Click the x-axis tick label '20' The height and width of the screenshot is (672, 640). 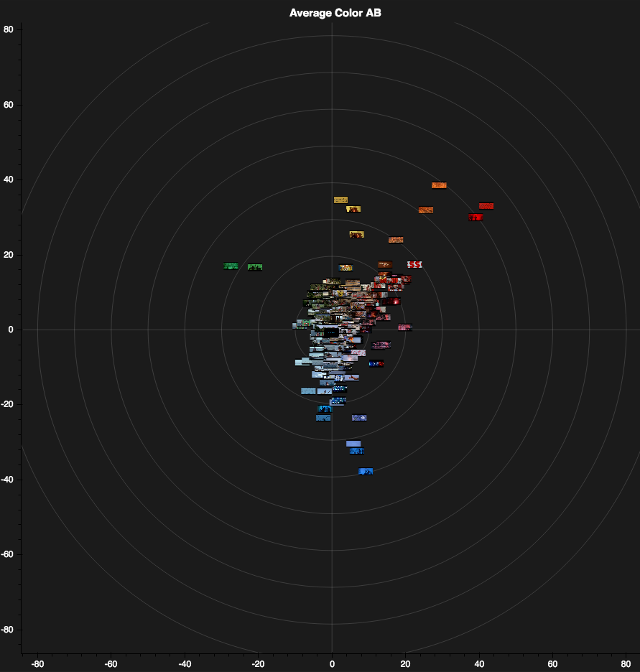pyautogui.click(x=406, y=664)
